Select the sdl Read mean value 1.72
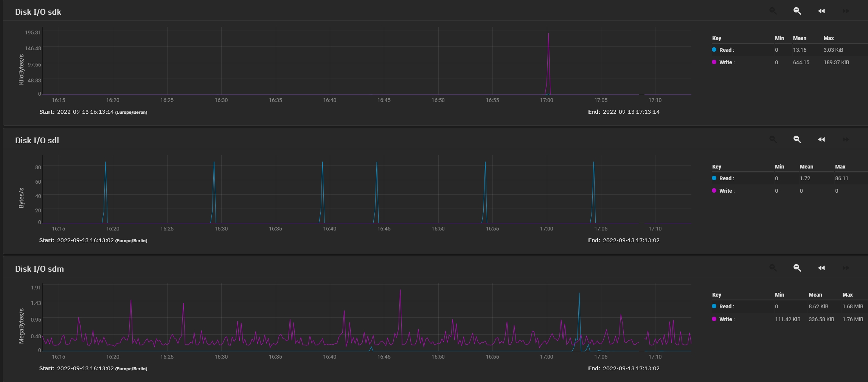This screenshot has height=382, width=868. click(x=805, y=178)
